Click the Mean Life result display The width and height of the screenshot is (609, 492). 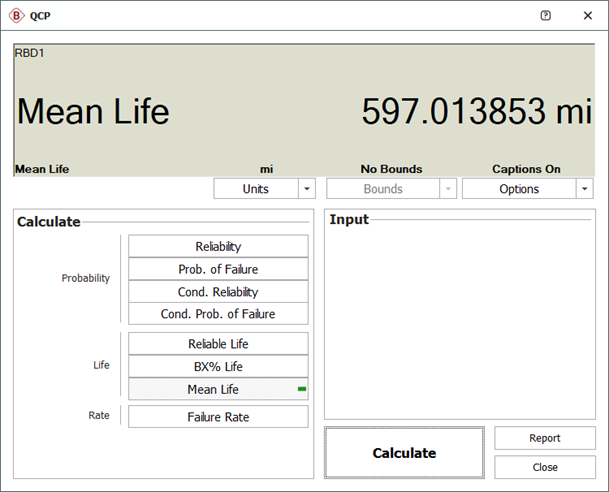[303, 111]
